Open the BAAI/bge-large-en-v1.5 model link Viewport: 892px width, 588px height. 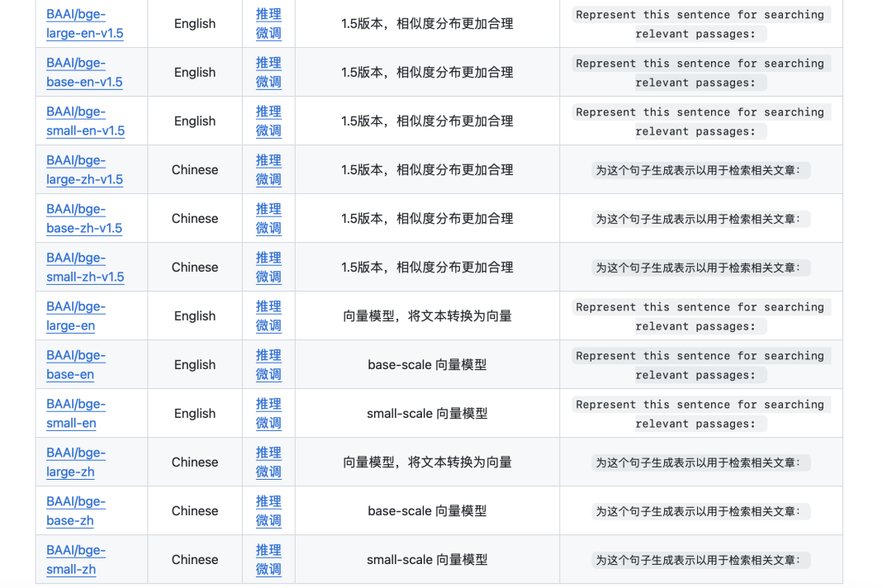[85, 24]
